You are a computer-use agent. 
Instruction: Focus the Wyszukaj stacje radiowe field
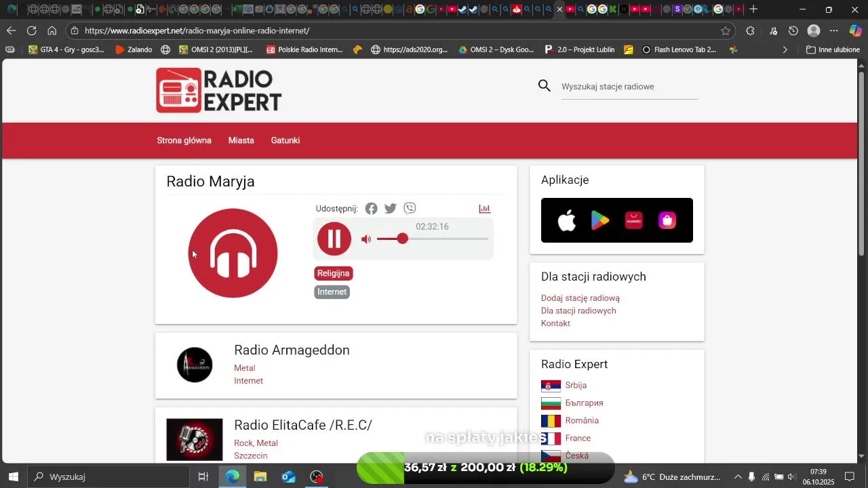629,87
